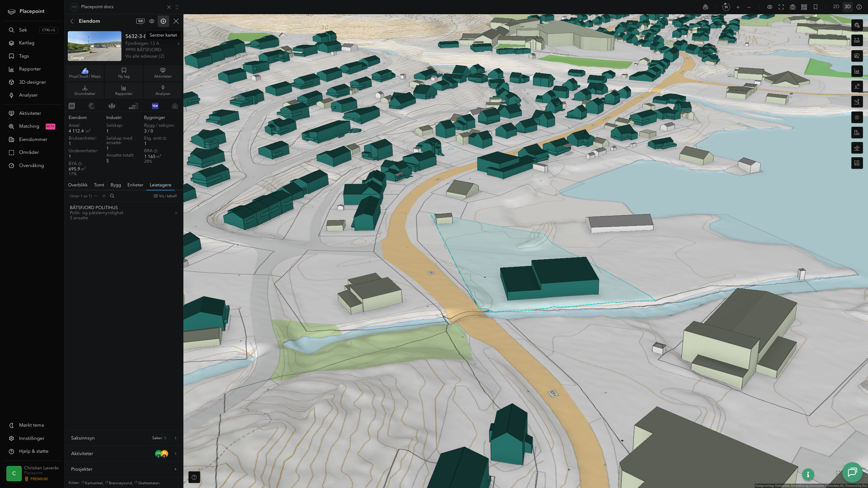
Task: Open the map location pin icon
Action: 705,7
